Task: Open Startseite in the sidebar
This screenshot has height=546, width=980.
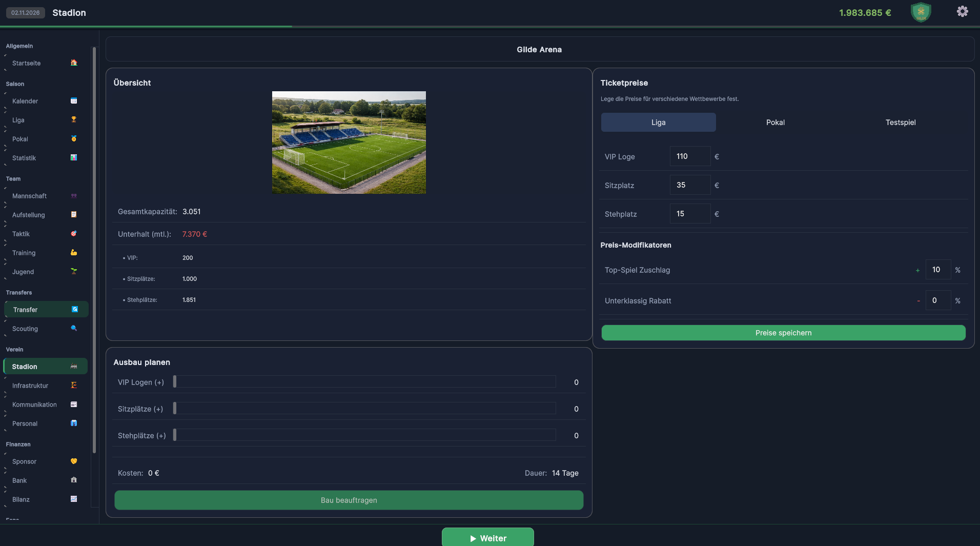Action: 45,63
